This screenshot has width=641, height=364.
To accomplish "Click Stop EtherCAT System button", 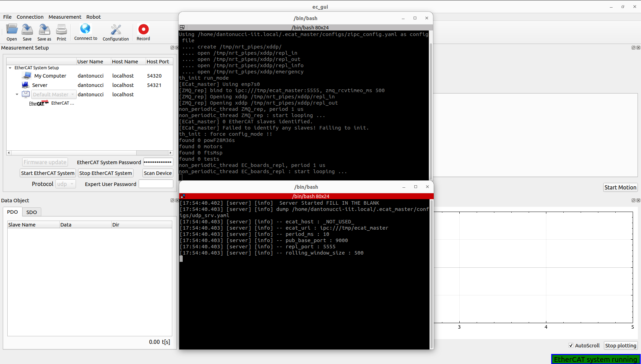I will point(106,173).
